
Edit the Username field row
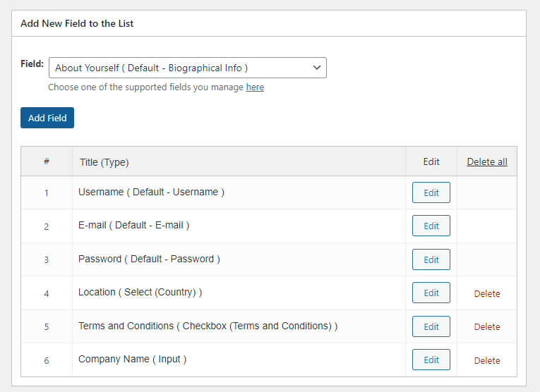[x=431, y=192]
